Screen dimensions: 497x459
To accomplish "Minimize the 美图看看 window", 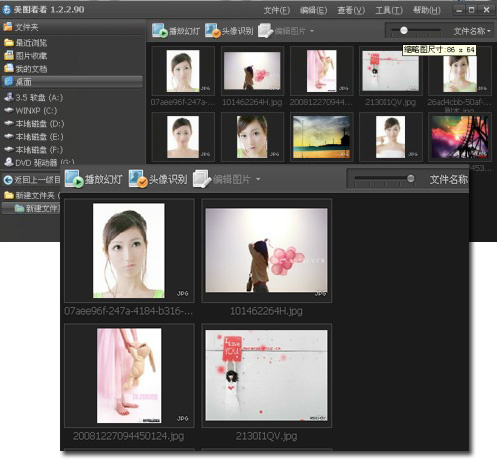I will tap(459, 10).
